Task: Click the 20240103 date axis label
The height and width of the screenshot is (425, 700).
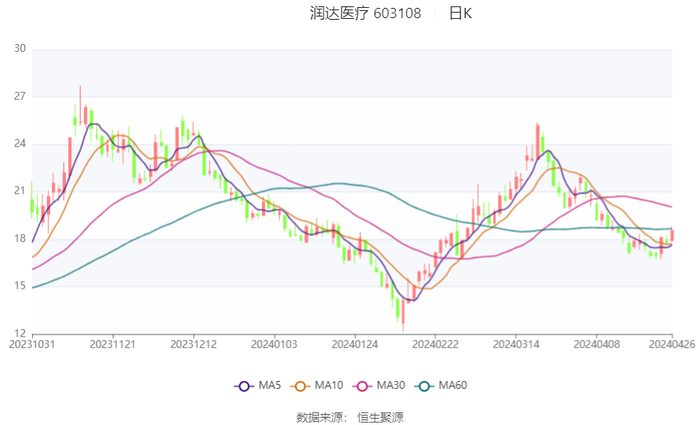Action: pos(274,344)
